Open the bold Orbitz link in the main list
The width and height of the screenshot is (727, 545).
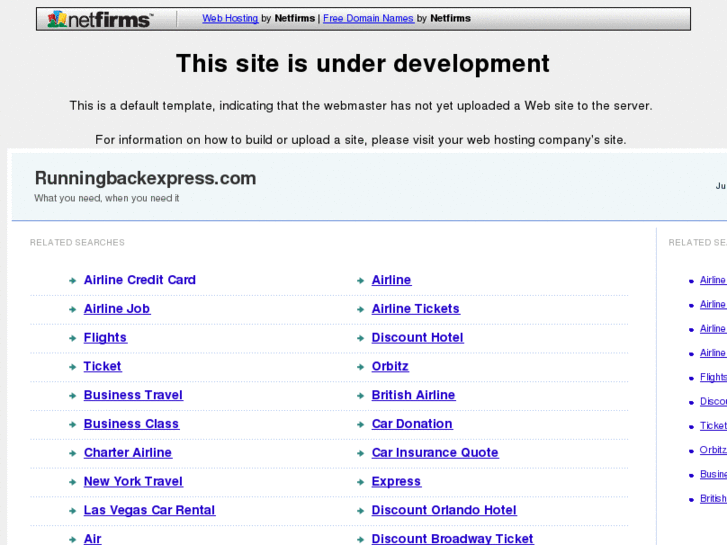(390, 366)
